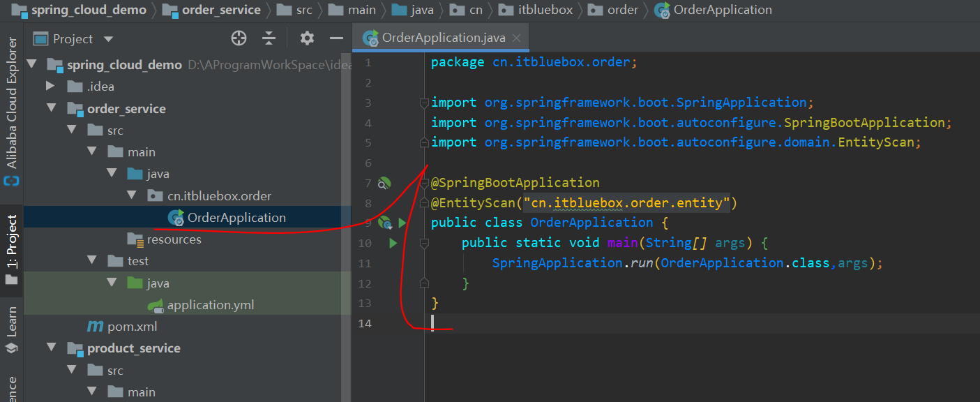Fold the import block at line 3
This screenshot has height=402, width=980.
point(423,103)
